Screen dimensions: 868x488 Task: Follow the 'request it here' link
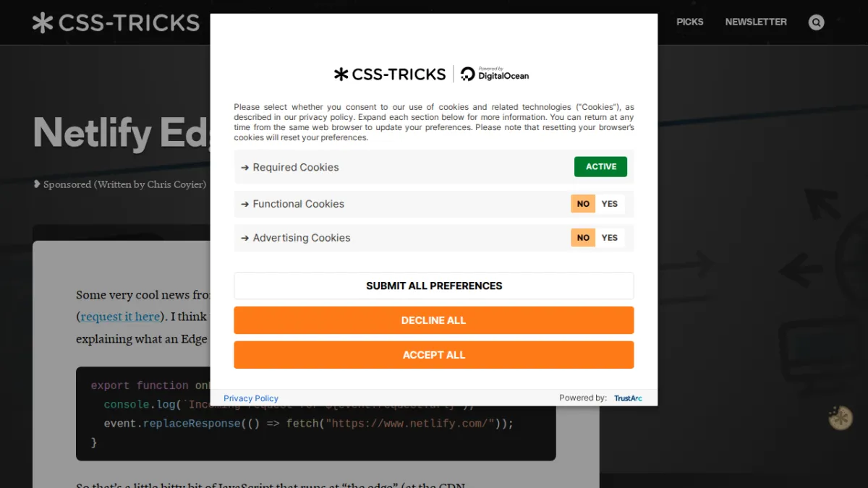coord(120,317)
